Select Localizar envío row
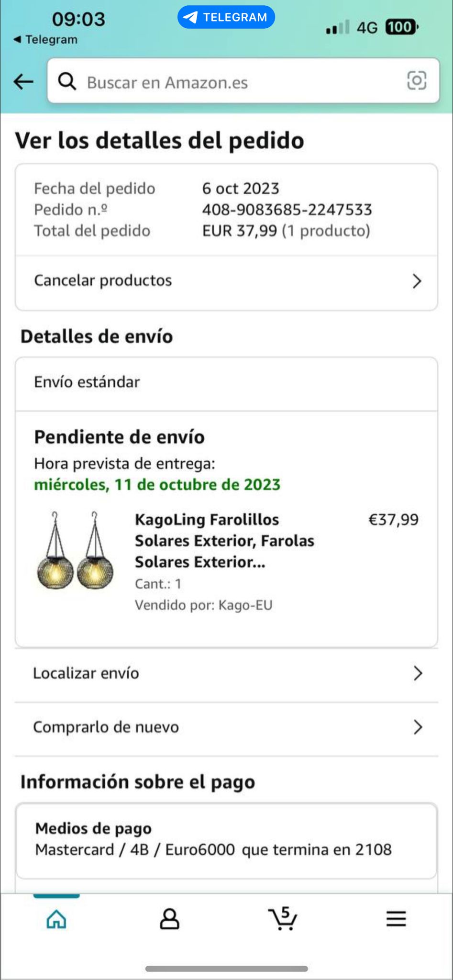 point(86,673)
